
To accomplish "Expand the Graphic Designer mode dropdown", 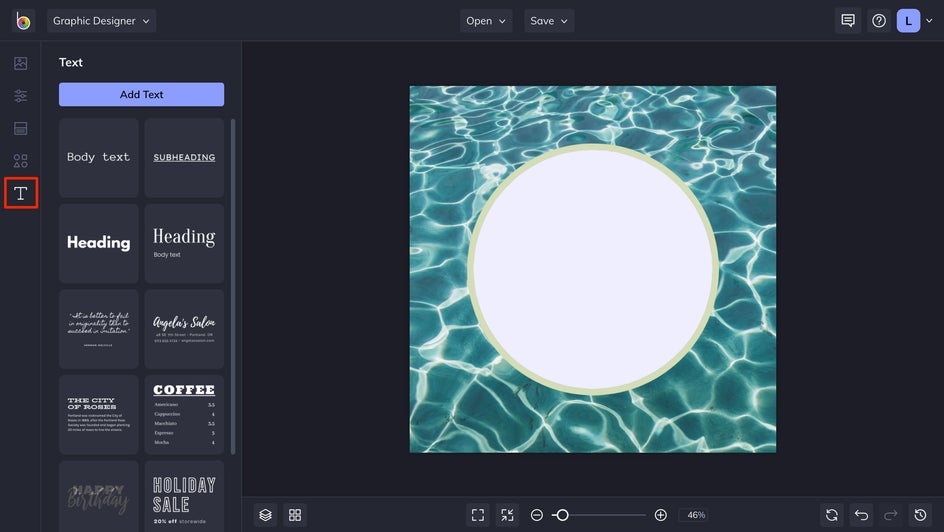I will pyautogui.click(x=102, y=21).
